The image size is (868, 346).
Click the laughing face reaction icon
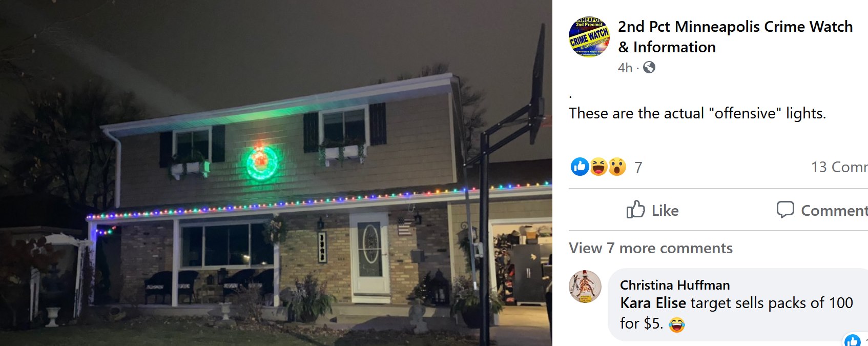598,167
